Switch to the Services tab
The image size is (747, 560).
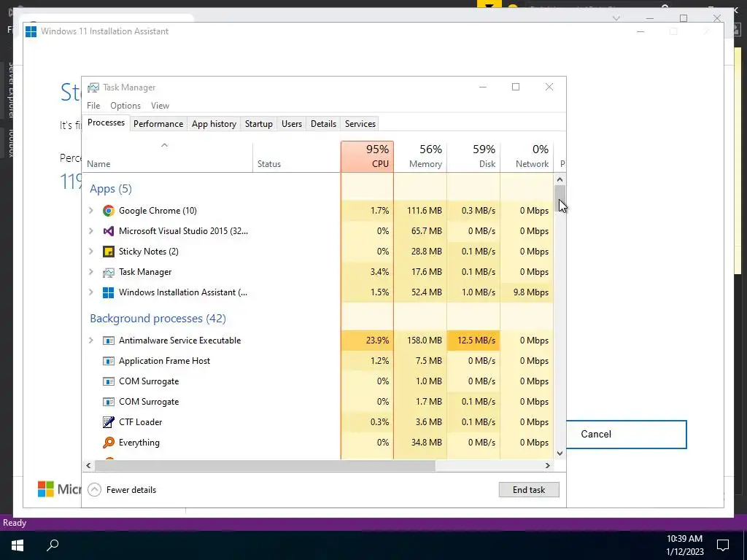point(360,124)
